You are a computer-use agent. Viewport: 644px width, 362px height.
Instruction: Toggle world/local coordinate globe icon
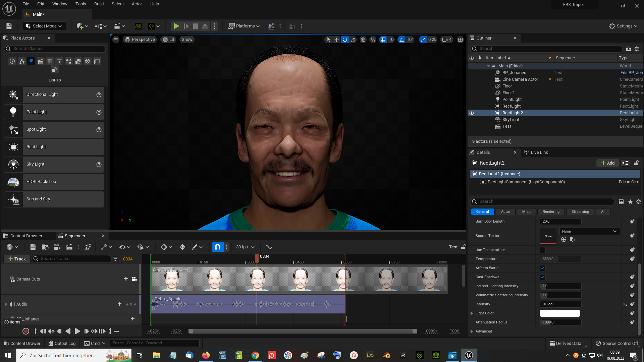tap(363, 40)
